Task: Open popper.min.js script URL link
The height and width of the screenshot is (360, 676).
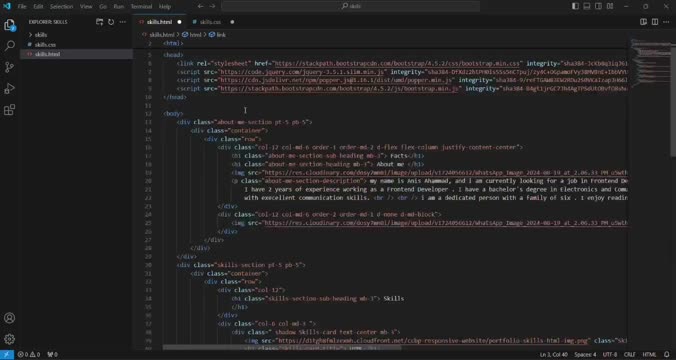Action: coord(336,80)
